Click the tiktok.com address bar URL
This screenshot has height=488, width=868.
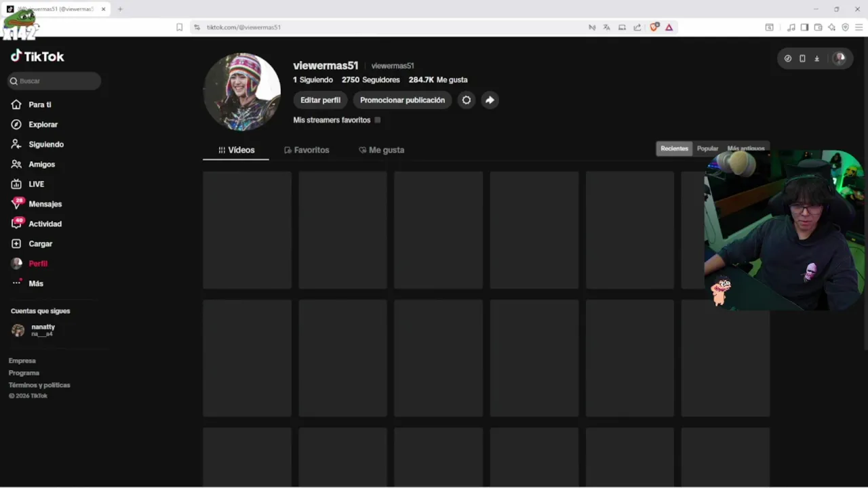point(243,27)
